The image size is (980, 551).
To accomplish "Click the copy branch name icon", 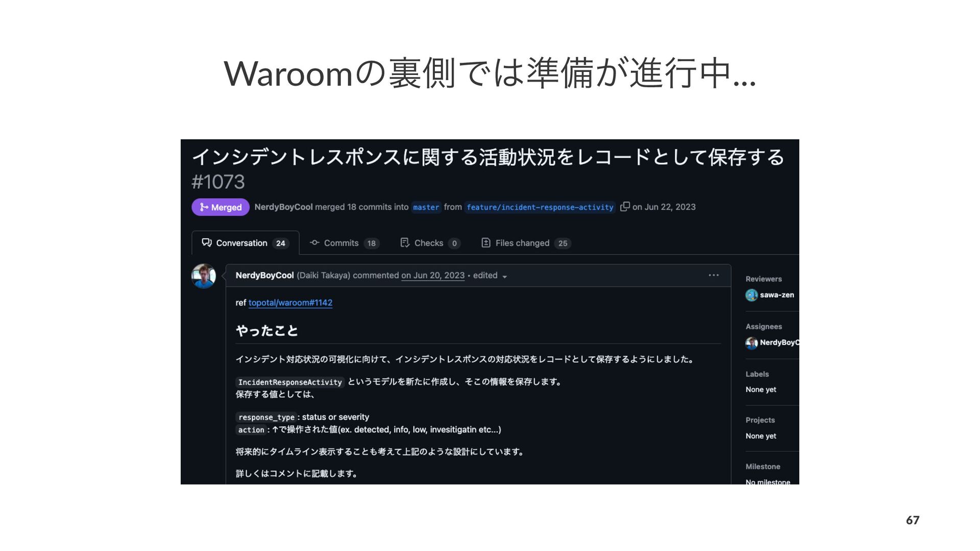I will click(625, 207).
